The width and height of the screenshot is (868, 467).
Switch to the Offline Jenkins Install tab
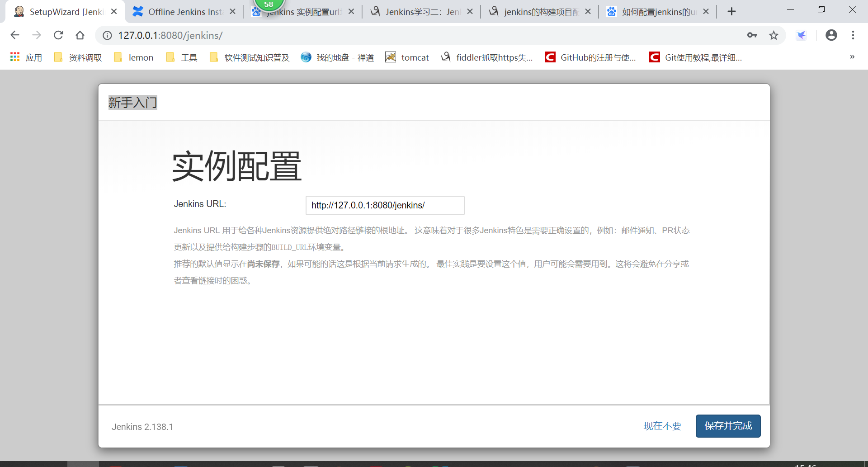tap(180, 12)
